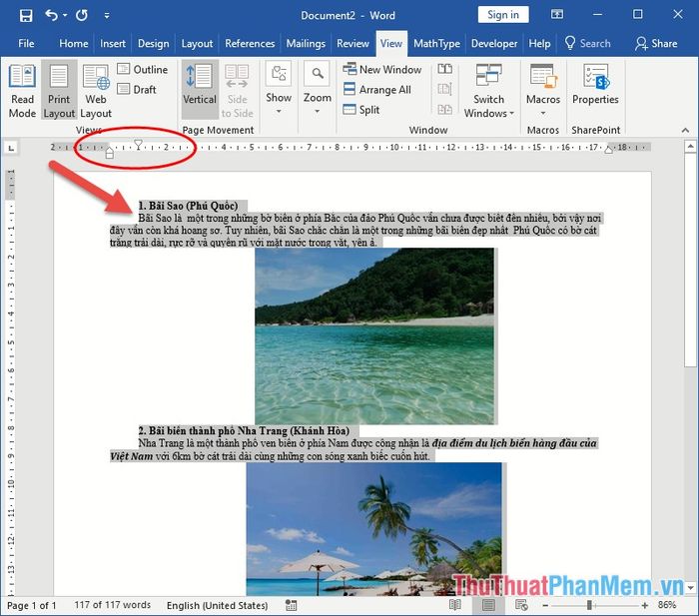699x616 pixels.
Task: Toggle Vertical page movement
Action: tap(200, 89)
